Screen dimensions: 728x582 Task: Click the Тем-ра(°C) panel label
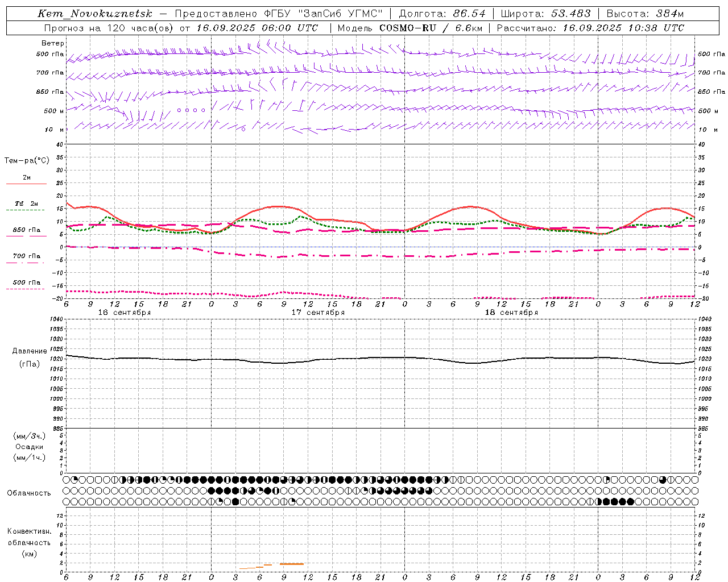[27, 160]
